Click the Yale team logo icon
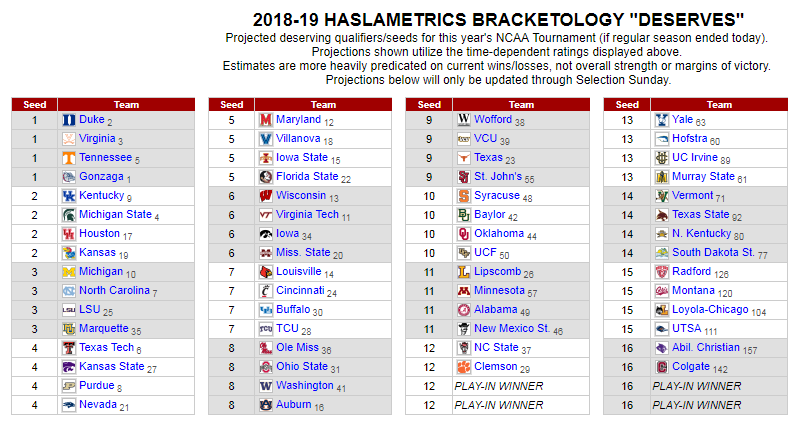This screenshot has width=797, height=430. tap(661, 120)
